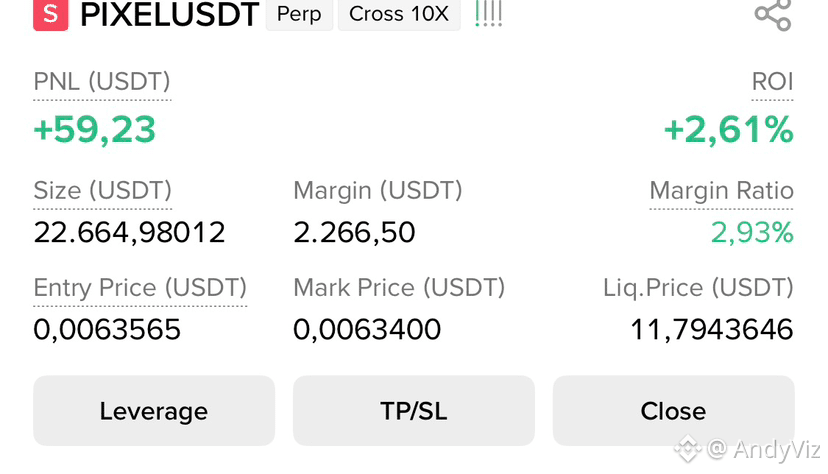The height and width of the screenshot is (474, 828).
Task: Tap the Margin Ratio label
Action: pyautogui.click(x=721, y=191)
